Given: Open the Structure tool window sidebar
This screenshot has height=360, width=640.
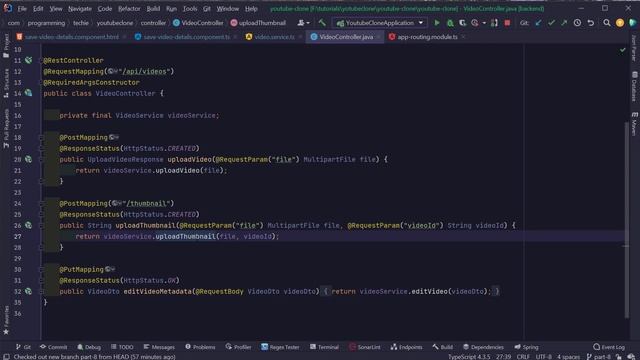Looking at the screenshot, I should (6, 83).
